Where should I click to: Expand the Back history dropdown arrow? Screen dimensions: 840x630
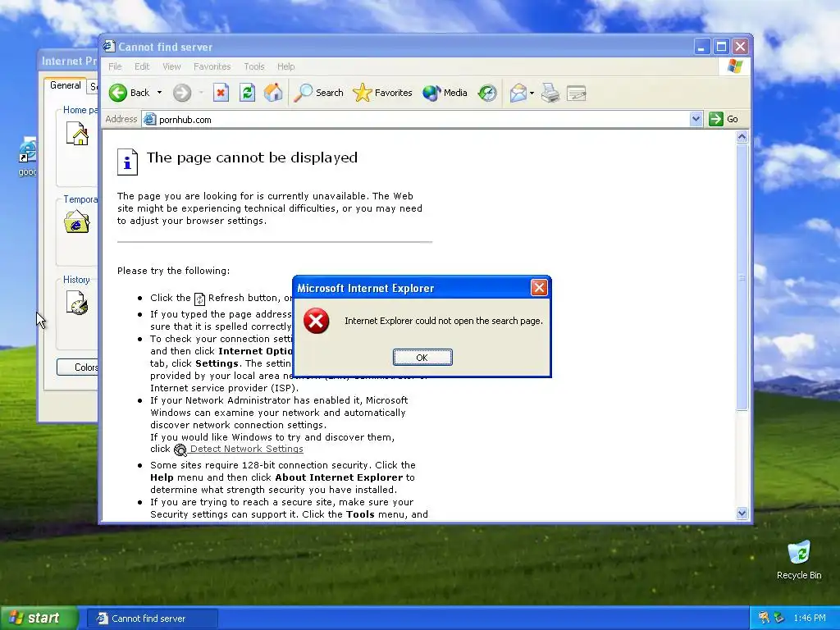[159, 93]
